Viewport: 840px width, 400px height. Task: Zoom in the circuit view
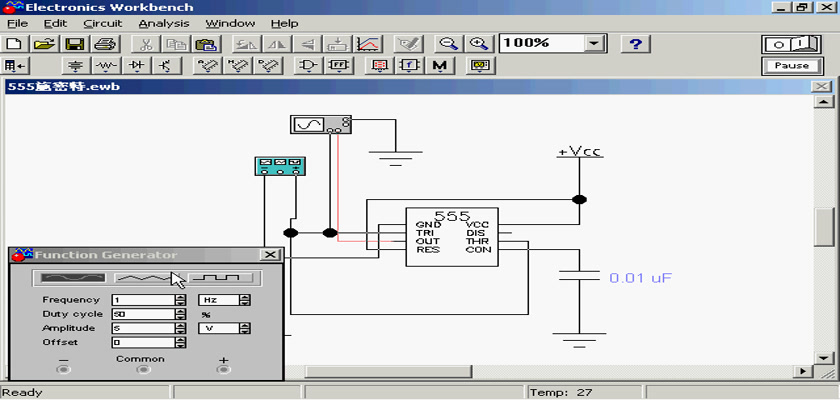point(478,43)
